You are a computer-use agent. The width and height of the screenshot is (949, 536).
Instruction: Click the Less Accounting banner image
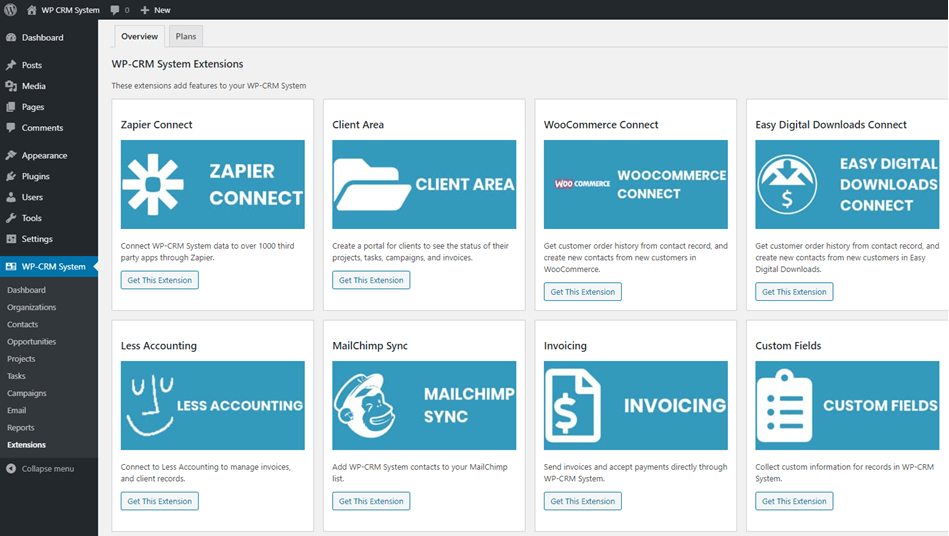coord(212,405)
